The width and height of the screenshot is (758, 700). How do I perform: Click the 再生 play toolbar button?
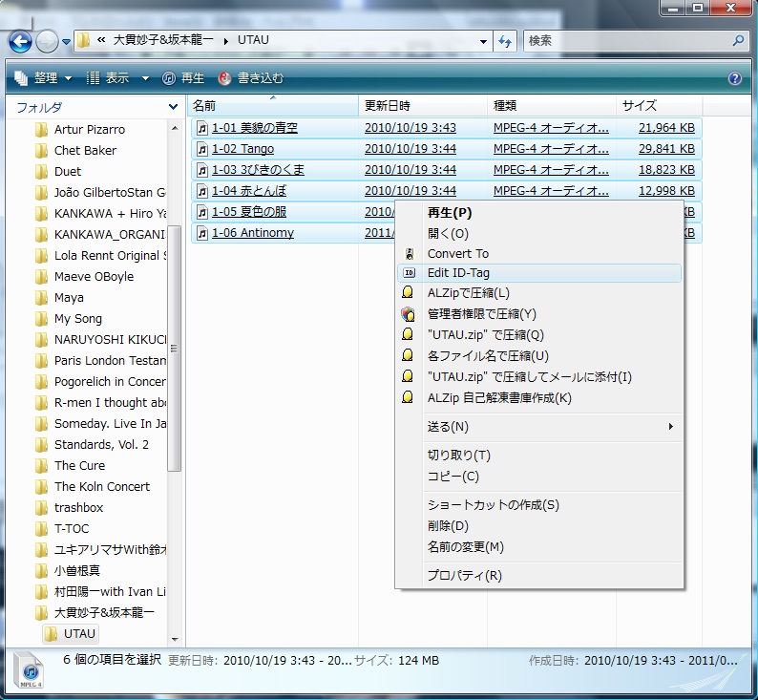coord(182,78)
